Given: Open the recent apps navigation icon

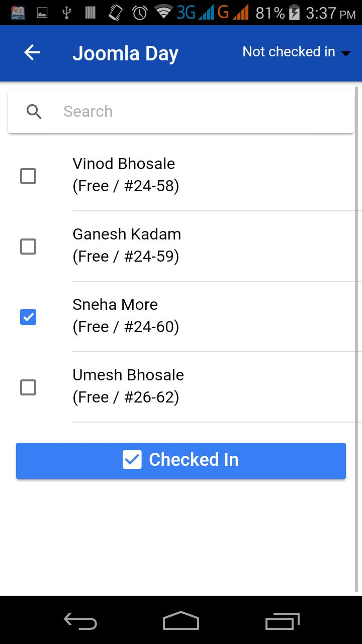Looking at the screenshot, I should click(282, 621).
